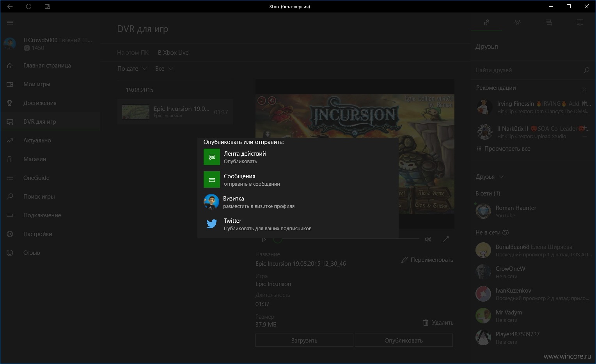Open IvanKuzenkov friend entry
The width and height of the screenshot is (596, 364).
point(533,294)
